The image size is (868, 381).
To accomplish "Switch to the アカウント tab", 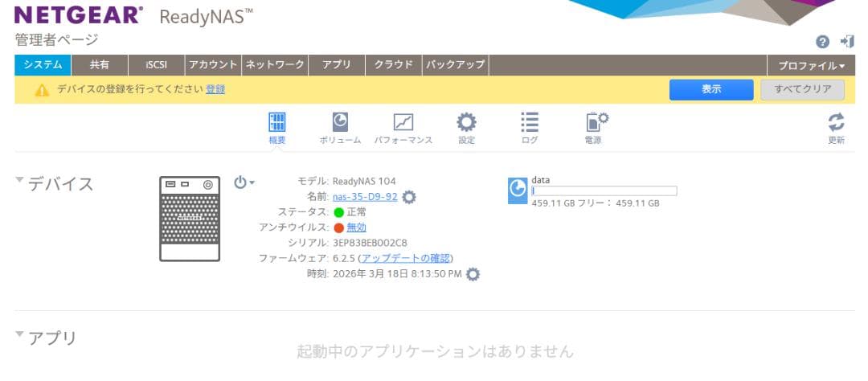I will [x=213, y=65].
